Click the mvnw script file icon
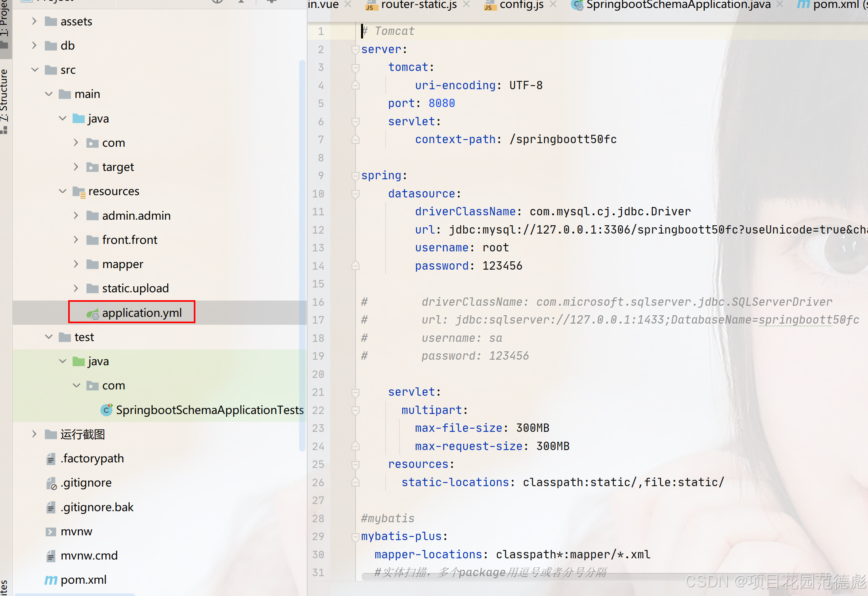868x596 pixels. tap(51, 531)
